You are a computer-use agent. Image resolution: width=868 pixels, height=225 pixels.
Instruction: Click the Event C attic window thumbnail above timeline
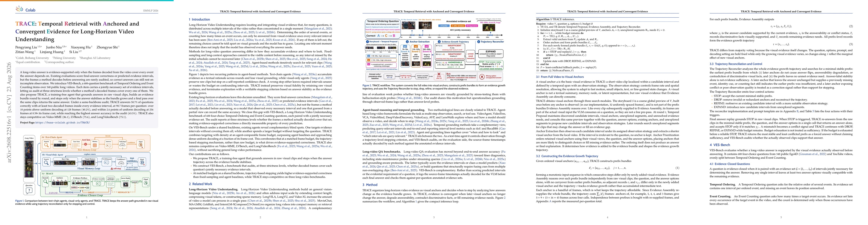425,25
